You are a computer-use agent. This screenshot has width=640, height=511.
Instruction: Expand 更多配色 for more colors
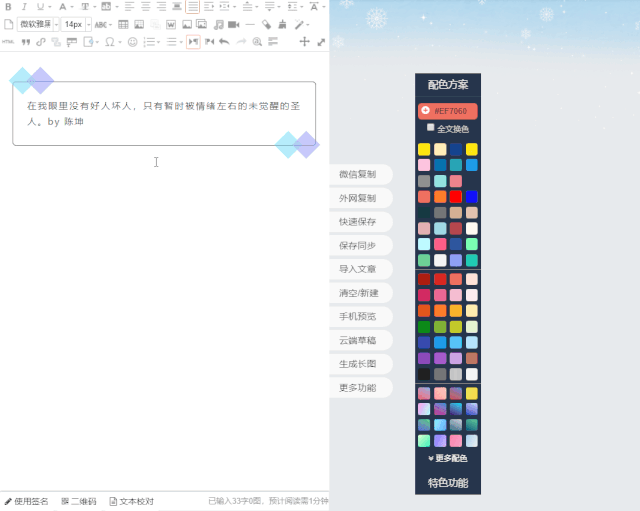point(448,458)
